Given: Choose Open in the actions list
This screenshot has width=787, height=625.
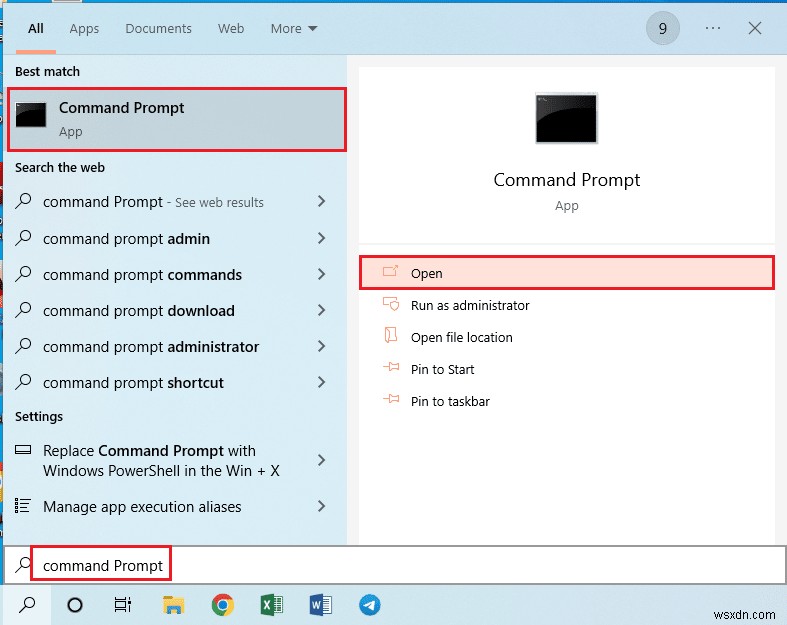Looking at the screenshot, I should click(x=567, y=273).
